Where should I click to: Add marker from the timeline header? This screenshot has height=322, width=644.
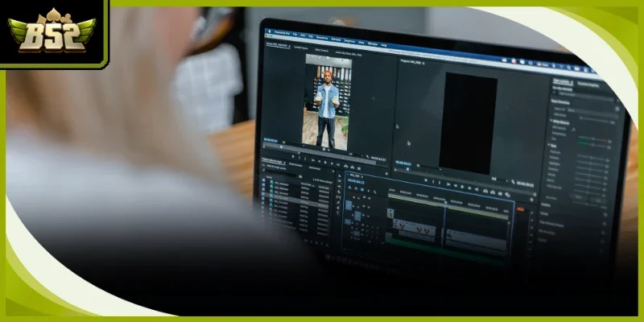pyautogui.click(x=369, y=191)
